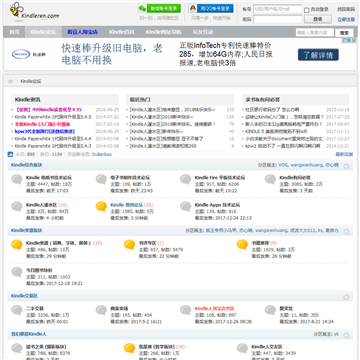The height and width of the screenshot is (360, 360).
Task: Open new member hulanbao's profile
Action: point(102,154)
